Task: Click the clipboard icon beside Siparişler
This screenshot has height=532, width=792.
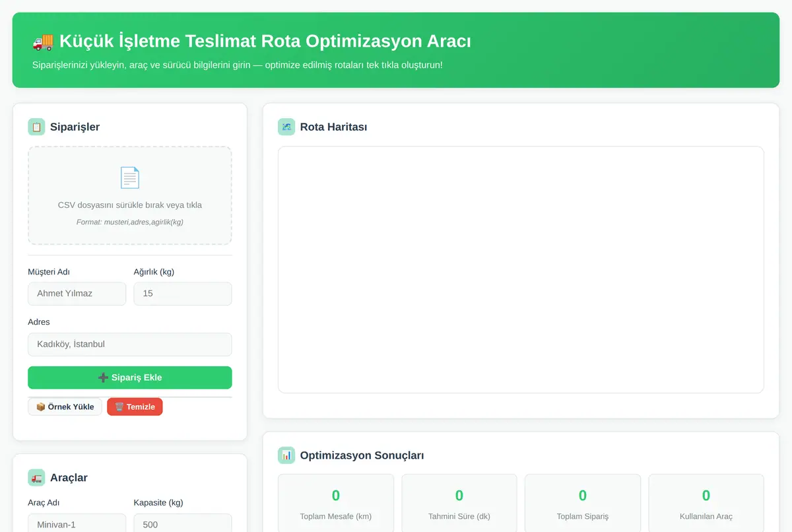Action: point(36,127)
